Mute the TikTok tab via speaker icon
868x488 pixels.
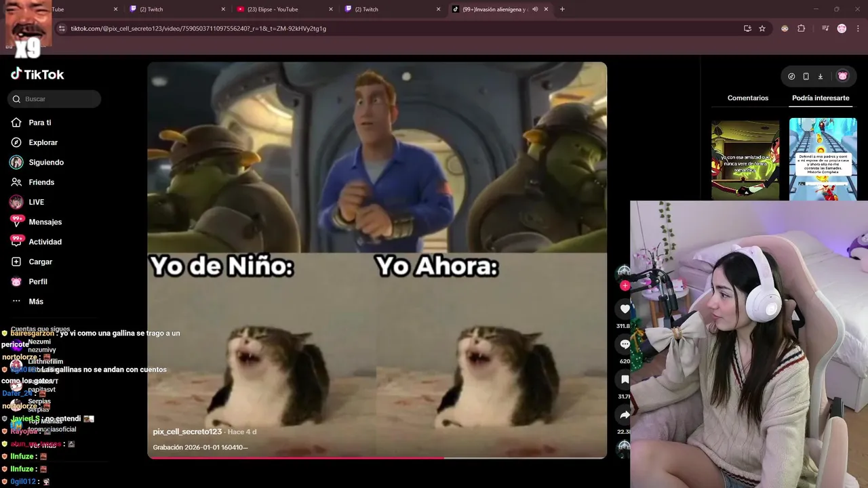tap(535, 9)
